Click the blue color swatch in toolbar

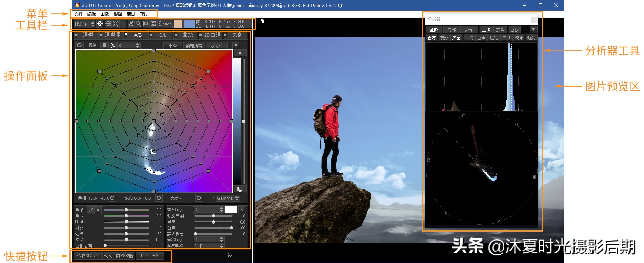click(x=189, y=24)
